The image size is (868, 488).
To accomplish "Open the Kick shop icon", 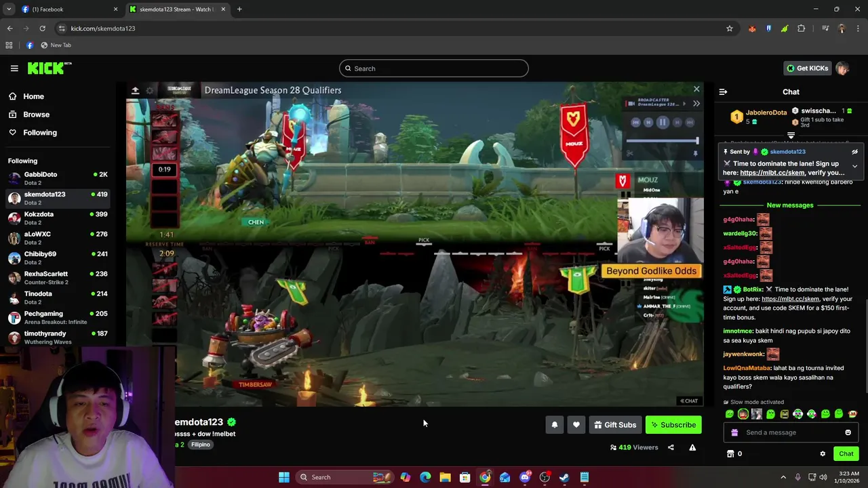I will [x=730, y=454].
